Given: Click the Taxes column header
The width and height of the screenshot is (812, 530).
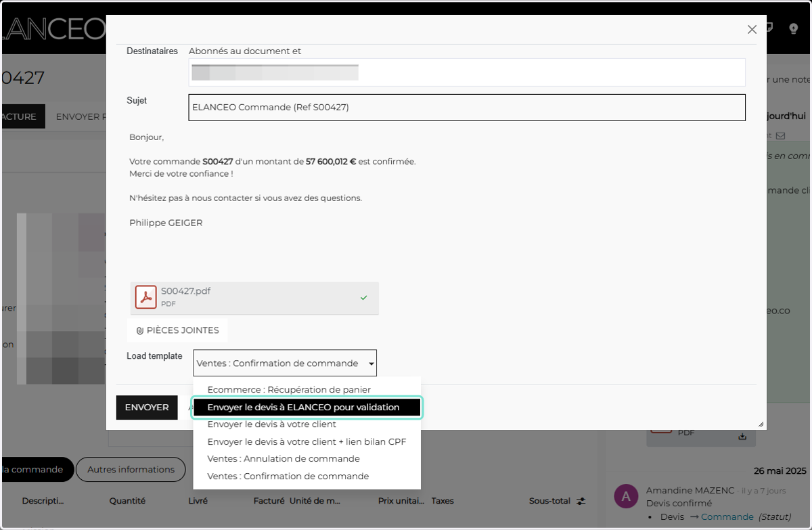Looking at the screenshot, I should tap(443, 501).
